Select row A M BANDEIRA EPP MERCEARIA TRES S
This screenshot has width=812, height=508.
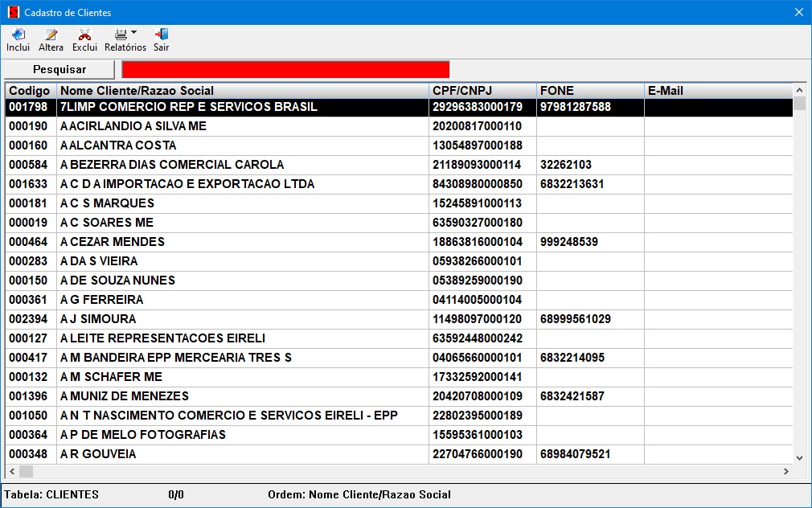(x=399, y=358)
